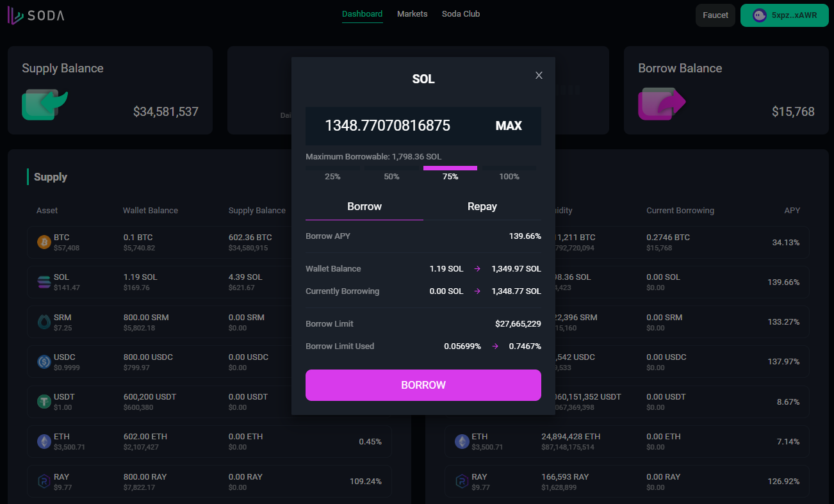Click the APY column header in Borrow
This screenshot has width=834, height=504.
coord(792,211)
